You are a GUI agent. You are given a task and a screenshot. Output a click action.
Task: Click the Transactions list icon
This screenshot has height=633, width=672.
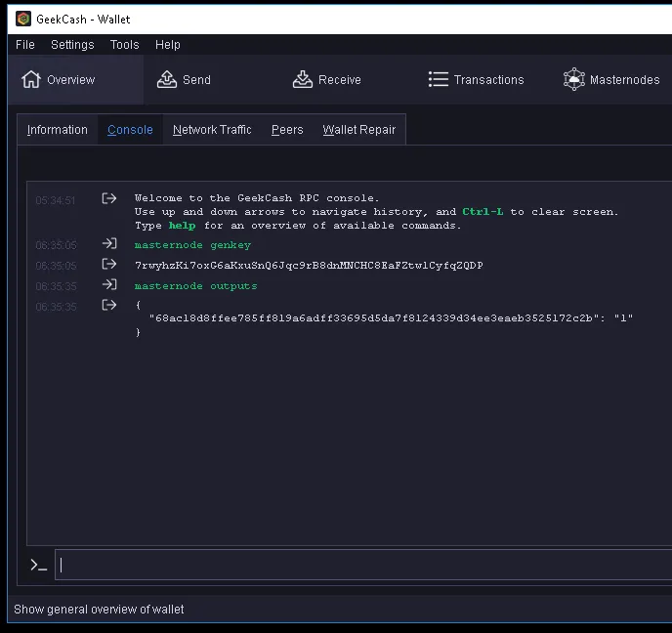coord(438,79)
